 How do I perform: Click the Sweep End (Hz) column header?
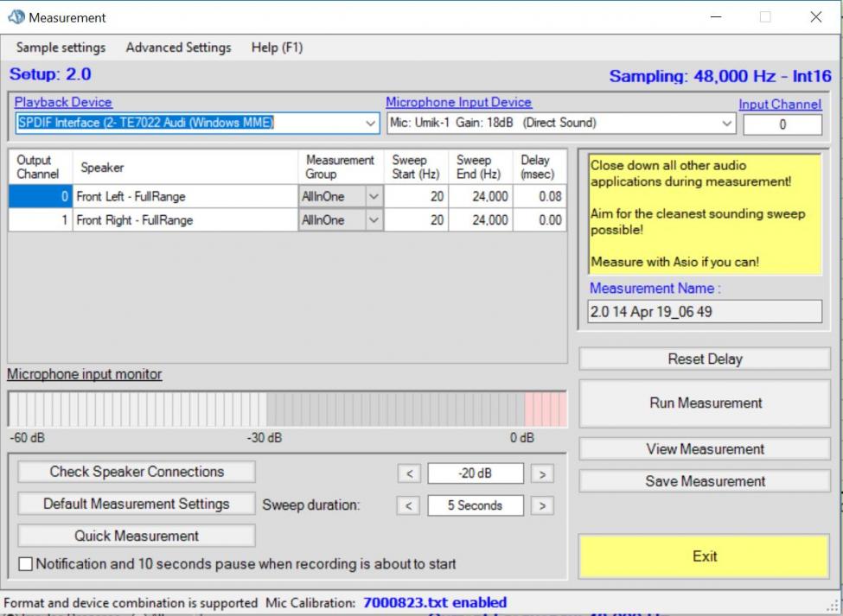(x=481, y=167)
